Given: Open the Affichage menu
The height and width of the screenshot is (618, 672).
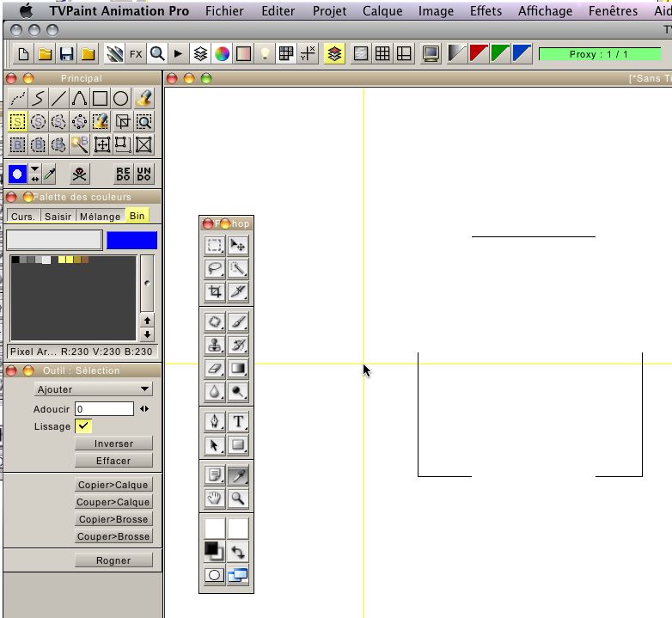Looking at the screenshot, I should 545,10.
